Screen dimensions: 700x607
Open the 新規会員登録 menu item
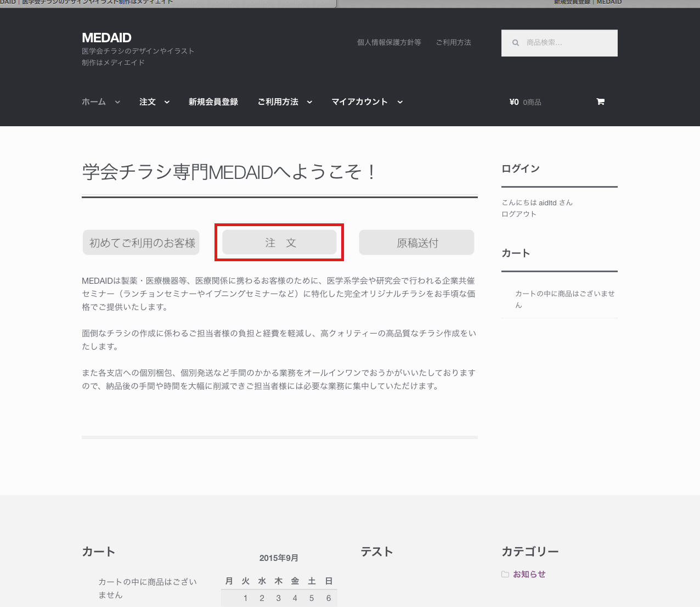pyautogui.click(x=213, y=102)
